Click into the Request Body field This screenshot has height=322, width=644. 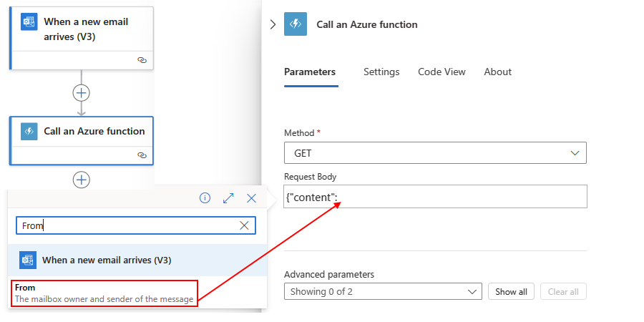tap(458, 197)
